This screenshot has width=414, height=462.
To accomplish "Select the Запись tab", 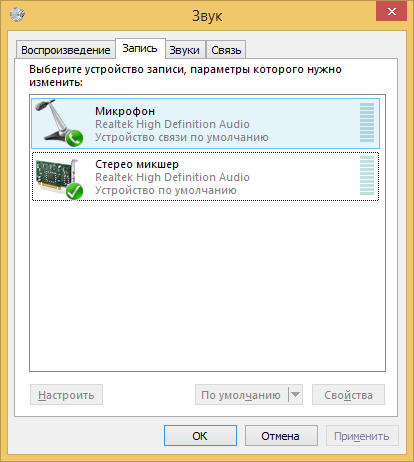I will (x=140, y=49).
